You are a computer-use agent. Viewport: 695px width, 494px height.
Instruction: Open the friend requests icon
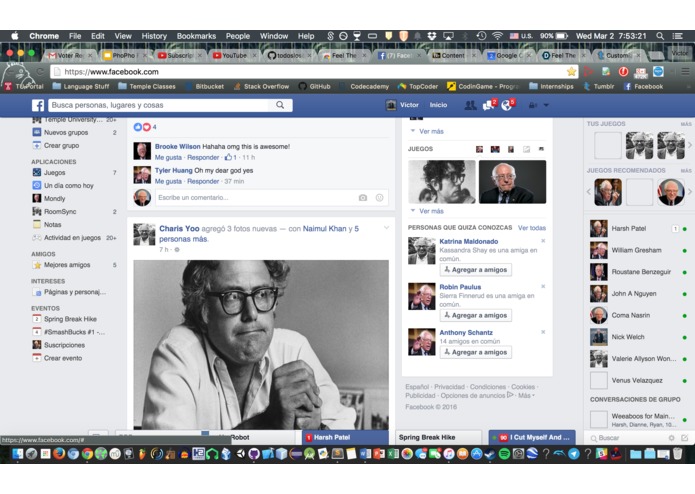pyautogui.click(x=470, y=105)
